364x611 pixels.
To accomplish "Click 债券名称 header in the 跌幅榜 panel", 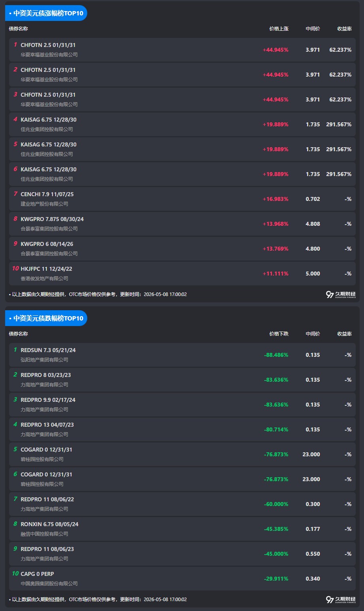I will [x=19, y=334].
